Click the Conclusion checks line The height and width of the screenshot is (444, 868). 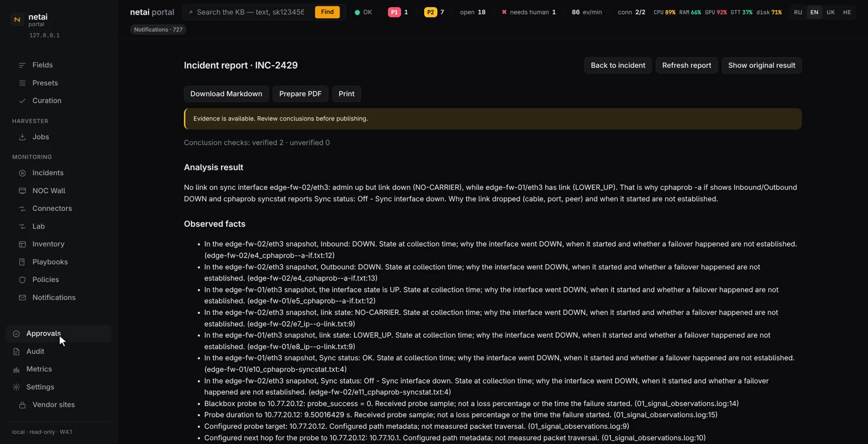pyautogui.click(x=257, y=143)
